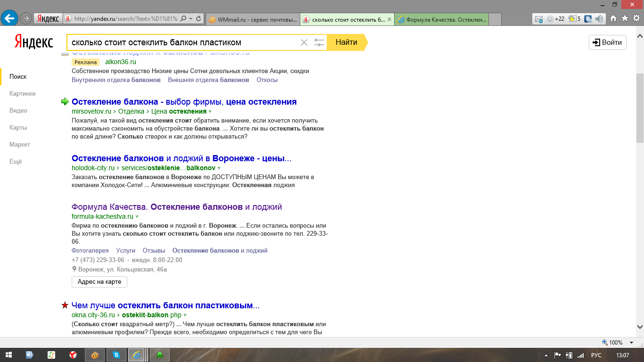The height and width of the screenshot is (362, 644).
Task: Open the Yandex mail envelope toolbar icon
Action: click(539, 19)
